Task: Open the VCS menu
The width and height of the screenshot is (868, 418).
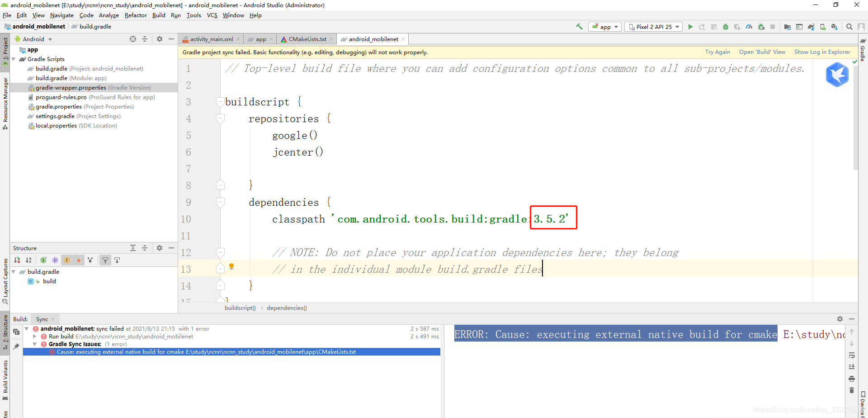Action: pos(212,15)
